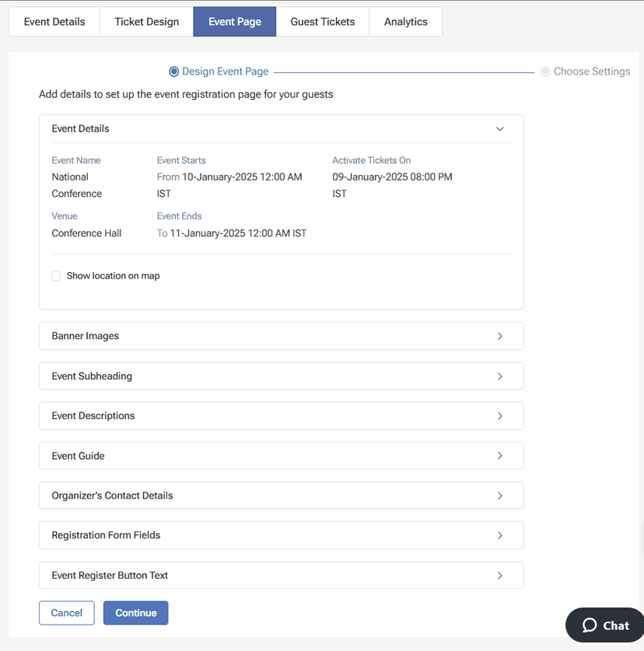Expand Organizer's Contact Details section
This screenshot has width=644, height=651.
coord(281,495)
